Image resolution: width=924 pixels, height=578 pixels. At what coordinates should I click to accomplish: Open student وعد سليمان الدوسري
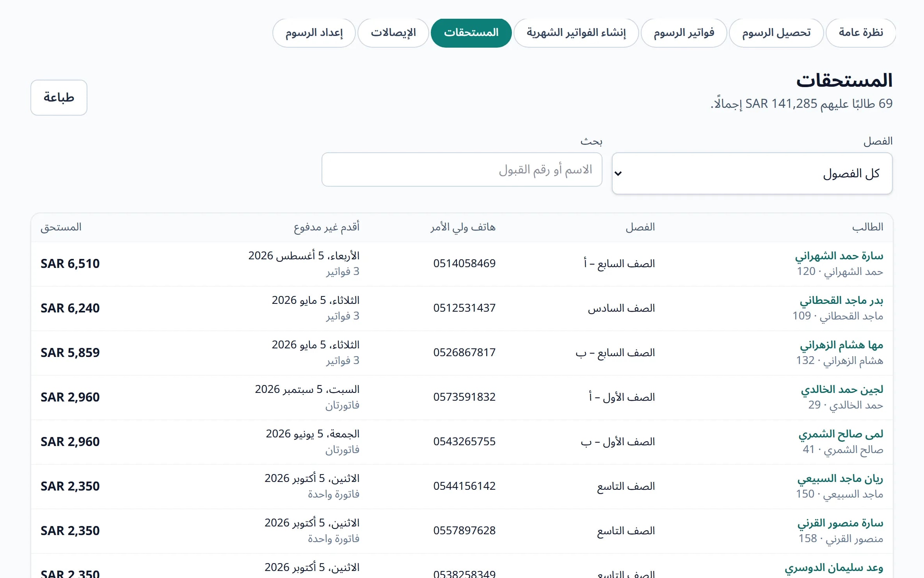pos(834,568)
